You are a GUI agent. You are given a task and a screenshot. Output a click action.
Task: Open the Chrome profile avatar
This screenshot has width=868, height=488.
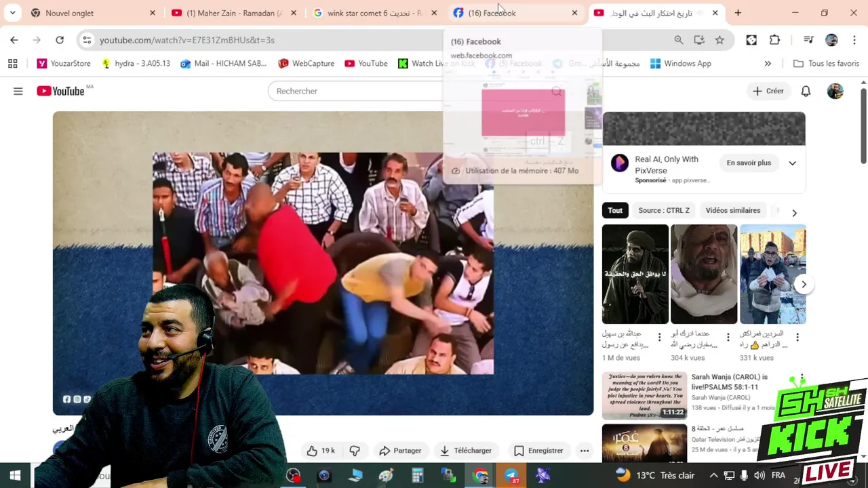831,40
